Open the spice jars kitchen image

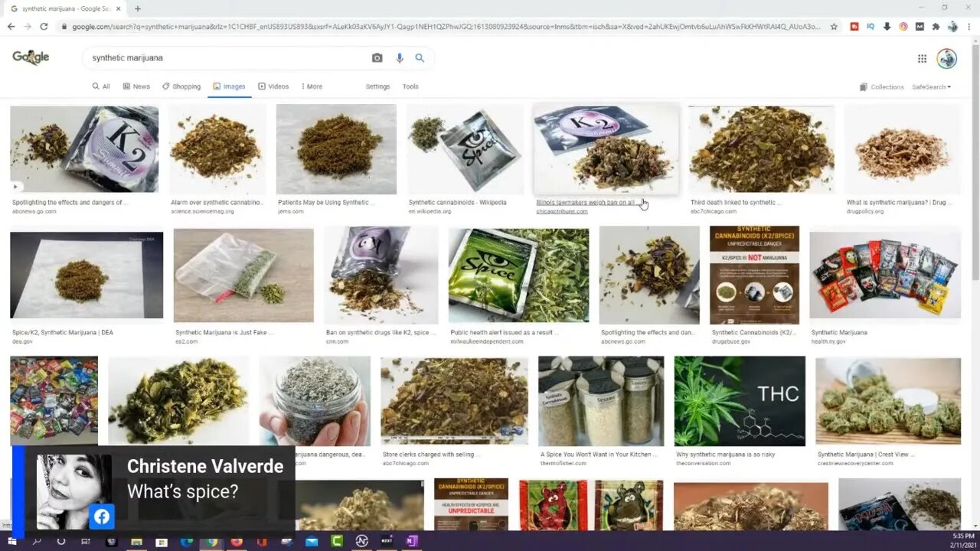(601, 401)
